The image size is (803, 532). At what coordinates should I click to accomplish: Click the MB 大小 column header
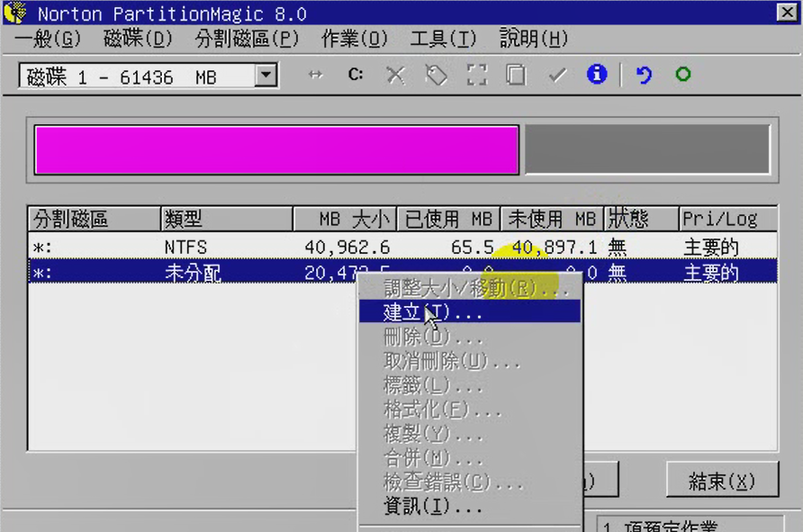tap(345, 219)
